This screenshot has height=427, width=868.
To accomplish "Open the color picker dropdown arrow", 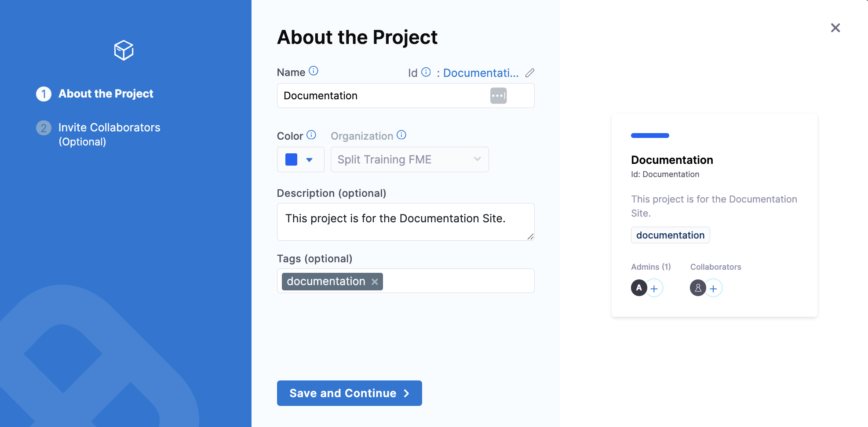I will pyautogui.click(x=310, y=160).
